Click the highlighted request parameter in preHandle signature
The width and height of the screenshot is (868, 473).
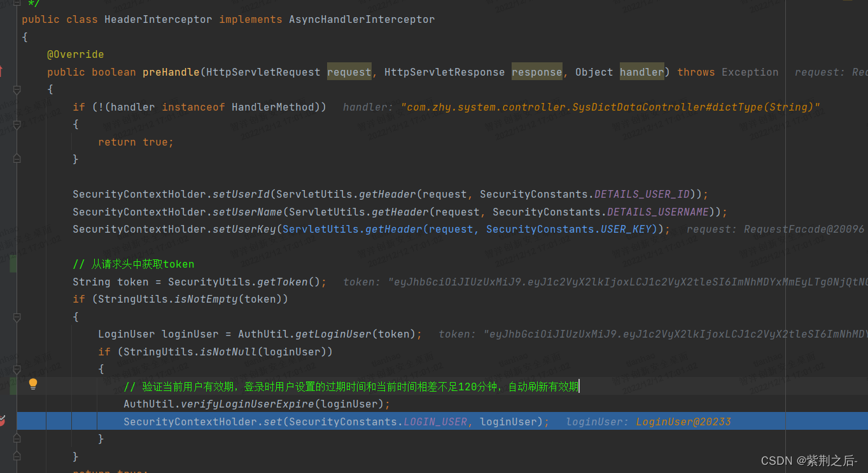(349, 72)
